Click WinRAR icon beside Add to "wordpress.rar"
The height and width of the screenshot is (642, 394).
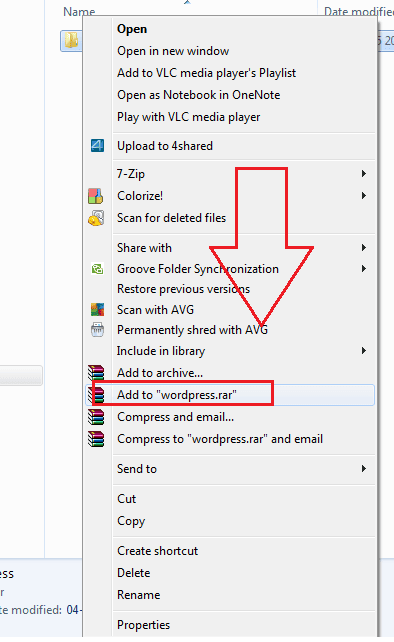click(97, 395)
